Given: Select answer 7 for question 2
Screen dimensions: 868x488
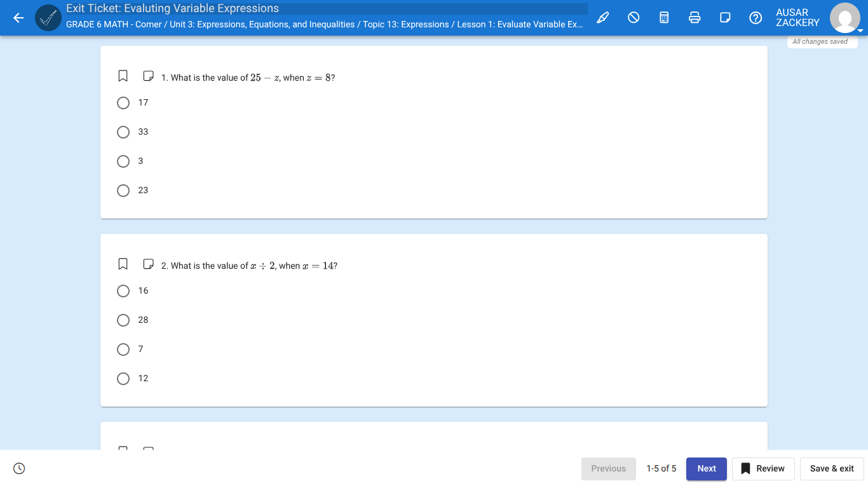Looking at the screenshot, I should coord(123,349).
